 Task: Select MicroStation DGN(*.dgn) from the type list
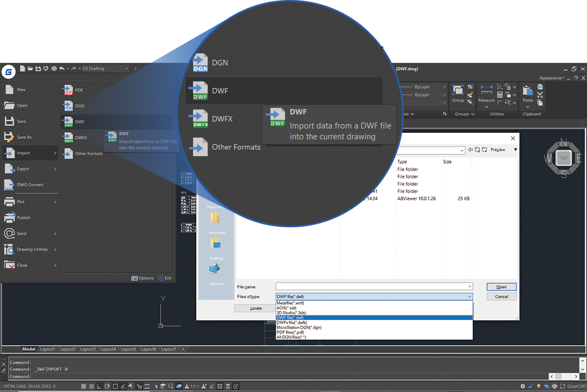pyautogui.click(x=374, y=327)
